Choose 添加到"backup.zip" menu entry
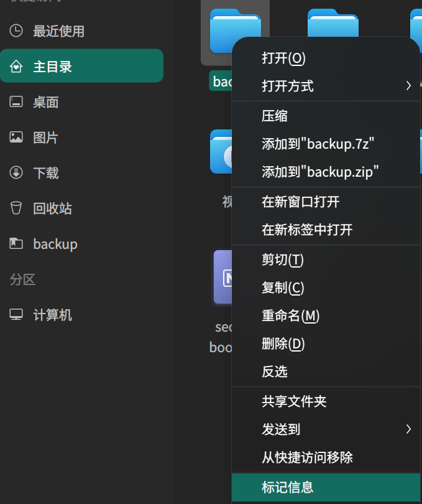This screenshot has height=504, width=422. (326, 172)
